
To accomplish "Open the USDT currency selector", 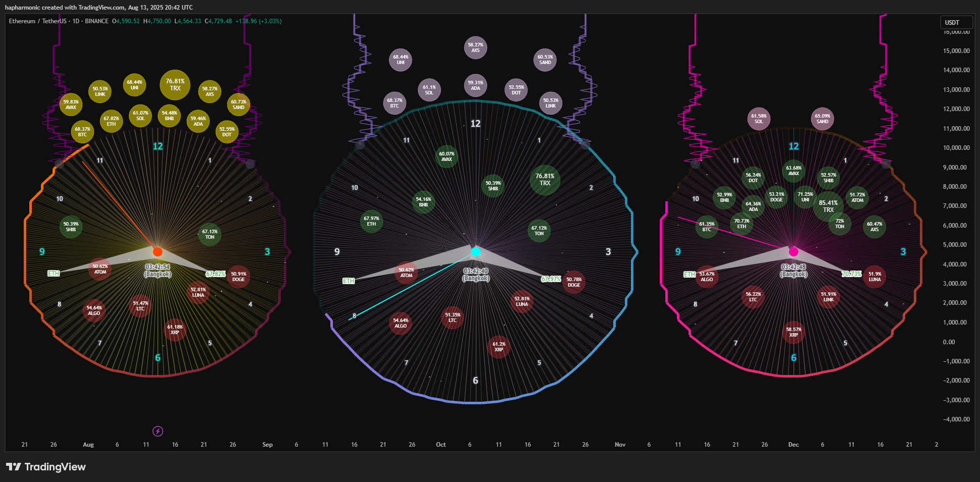I will tap(956, 22).
